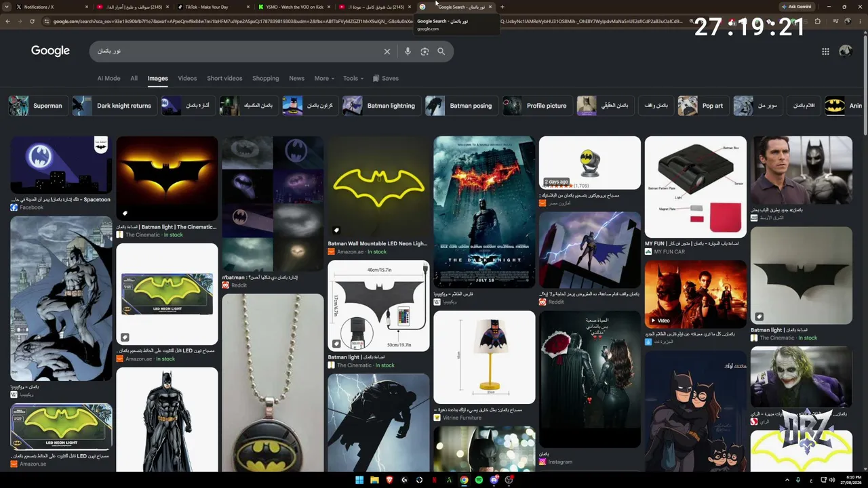Expand the Tools dropdown
The height and width of the screenshot is (488, 868).
(x=353, y=78)
